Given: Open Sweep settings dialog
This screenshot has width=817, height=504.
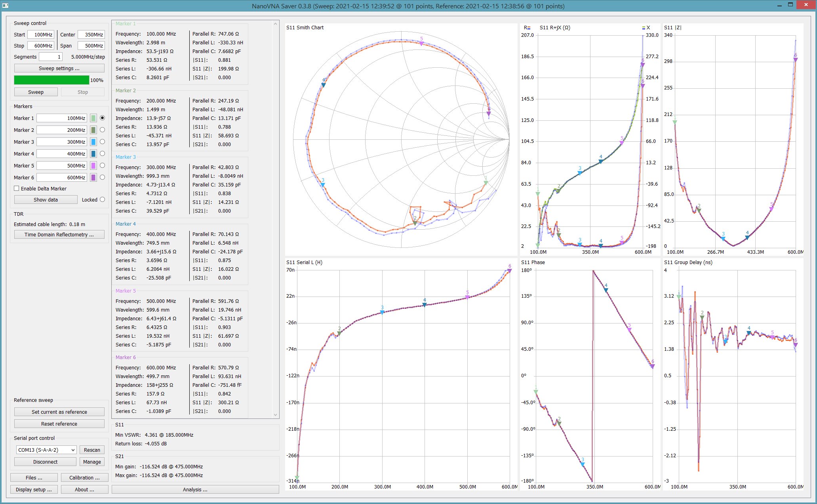Looking at the screenshot, I should 59,68.
